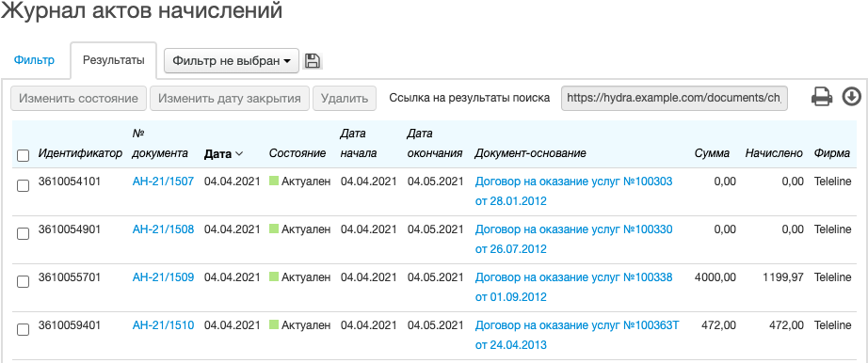This screenshot has width=868, height=363.
Task: Click the 'Фирма' column header
Action: [x=832, y=153]
